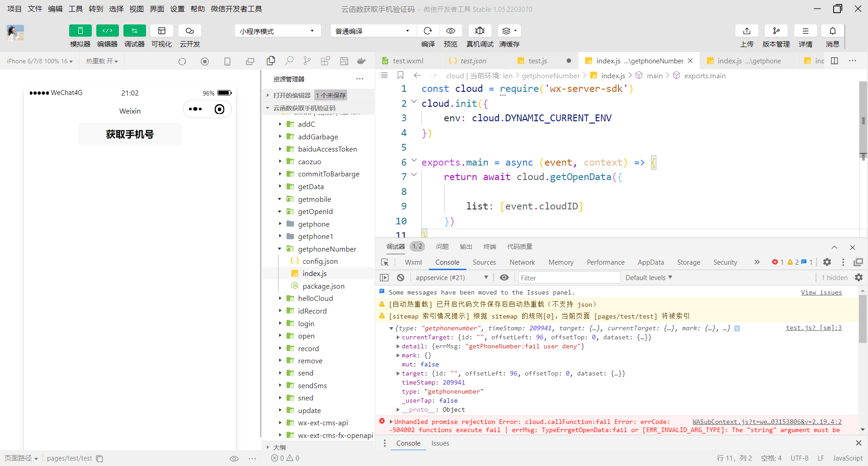Fold the exports.main block at line 6
This screenshot has height=466, width=868.
[x=414, y=160]
